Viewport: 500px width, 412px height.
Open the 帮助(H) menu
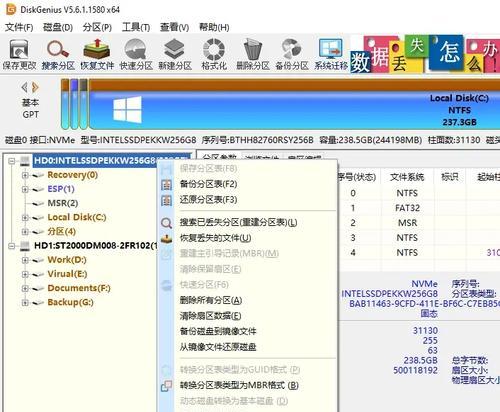[214, 27]
